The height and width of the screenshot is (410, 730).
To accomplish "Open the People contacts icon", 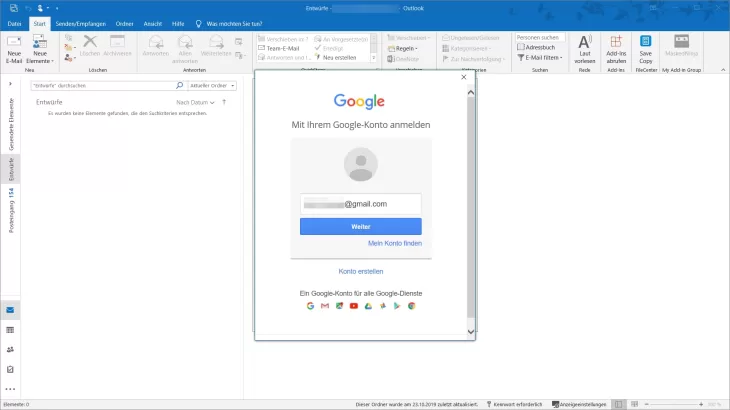I will pyautogui.click(x=10, y=349).
